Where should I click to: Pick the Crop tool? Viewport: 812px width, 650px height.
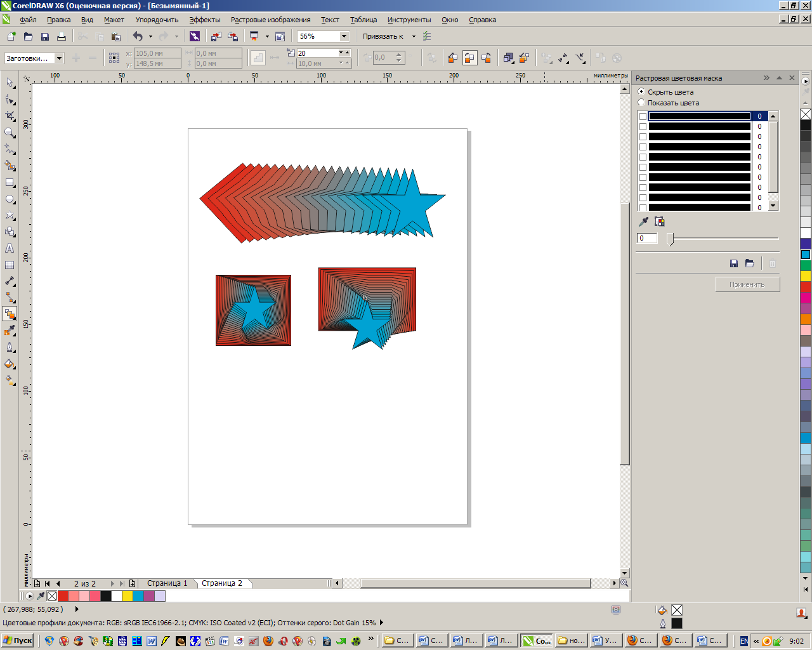tap(10, 116)
